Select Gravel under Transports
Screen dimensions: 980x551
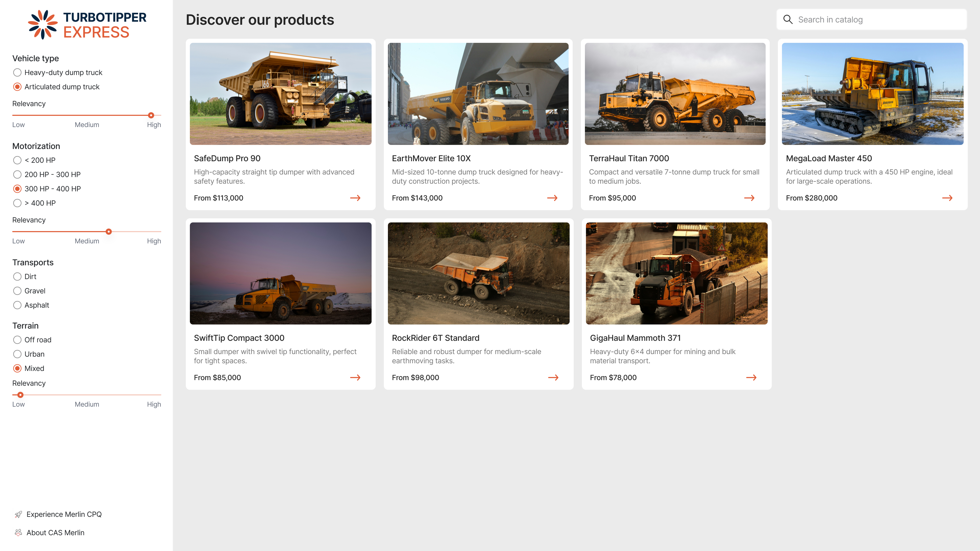[17, 291]
